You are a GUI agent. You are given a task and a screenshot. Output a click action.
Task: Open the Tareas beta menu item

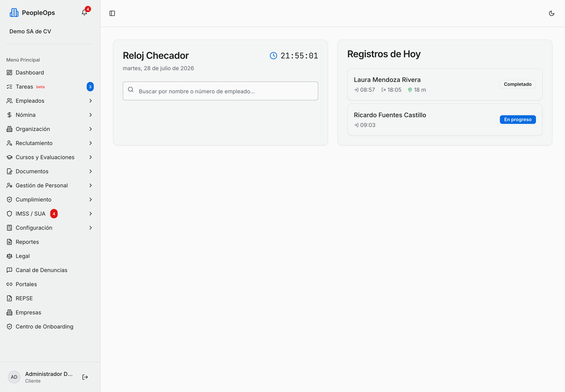point(50,87)
